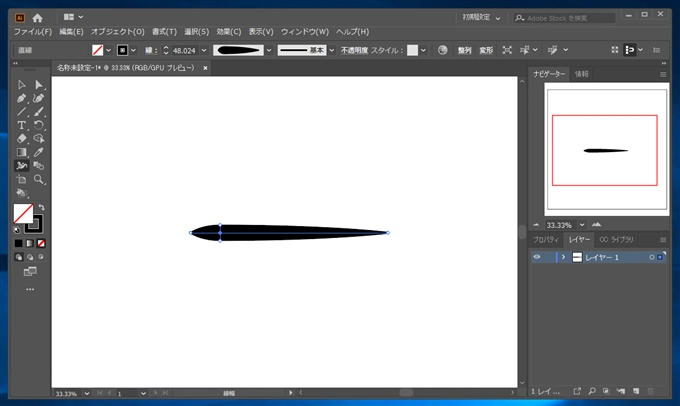
Task: Set Gradient mode below fill swatch
Action: point(30,243)
